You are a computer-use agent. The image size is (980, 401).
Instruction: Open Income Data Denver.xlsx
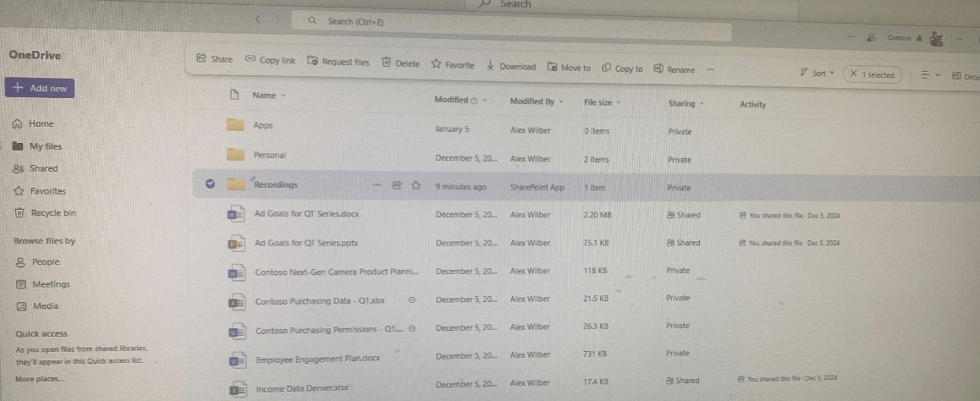click(x=302, y=389)
